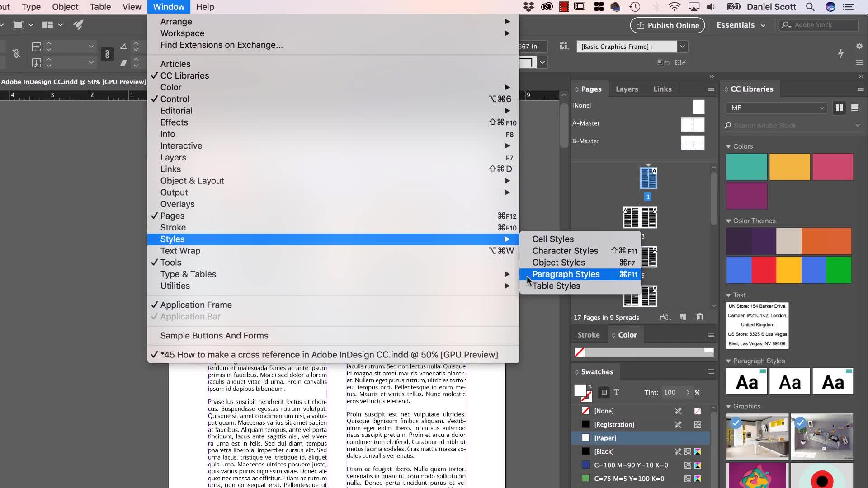The width and height of the screenshot is (868, 488).
Task: Click the delete selected pages trash icon
Action: [x=700, y=317]
